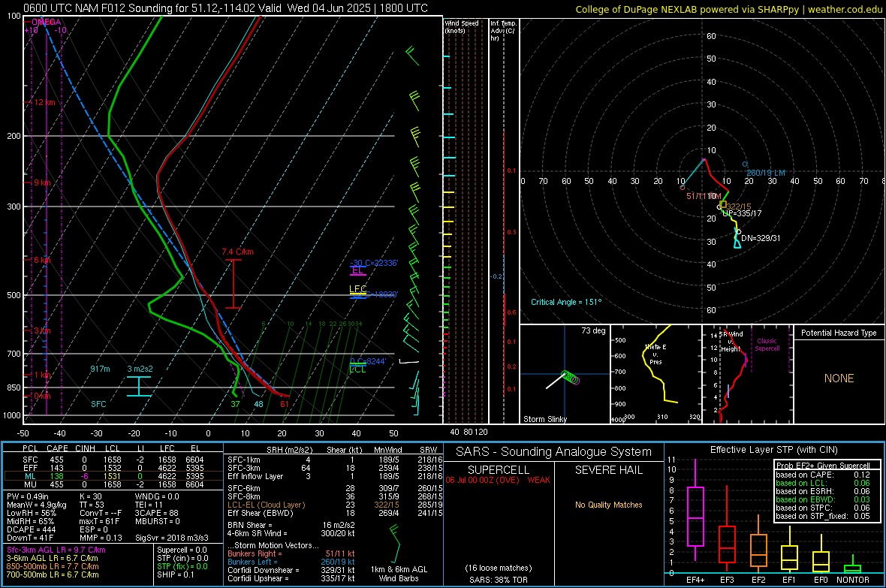Click the 'Eff Shear (EBWD)' row

pyautogui.click(x=334, y=513)
